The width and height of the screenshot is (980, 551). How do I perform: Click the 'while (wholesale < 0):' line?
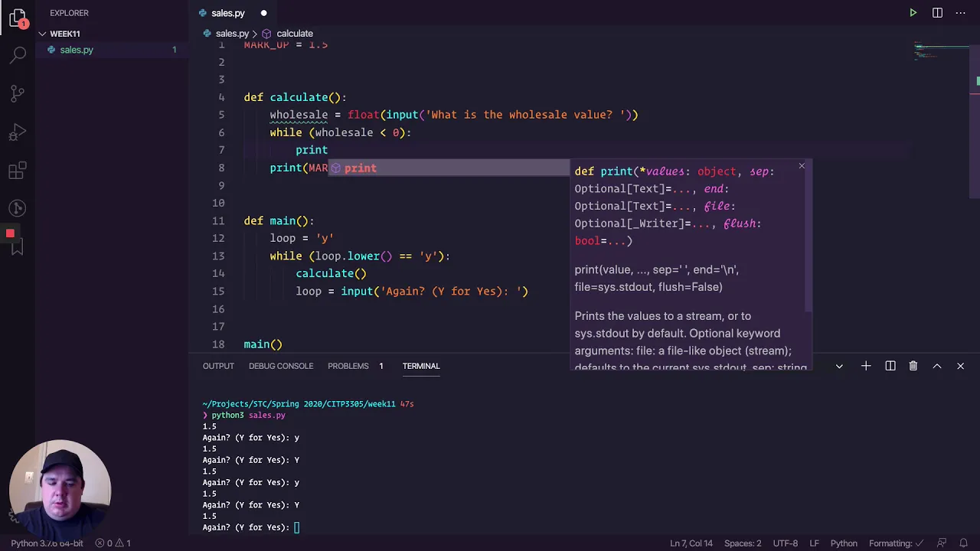341,132
